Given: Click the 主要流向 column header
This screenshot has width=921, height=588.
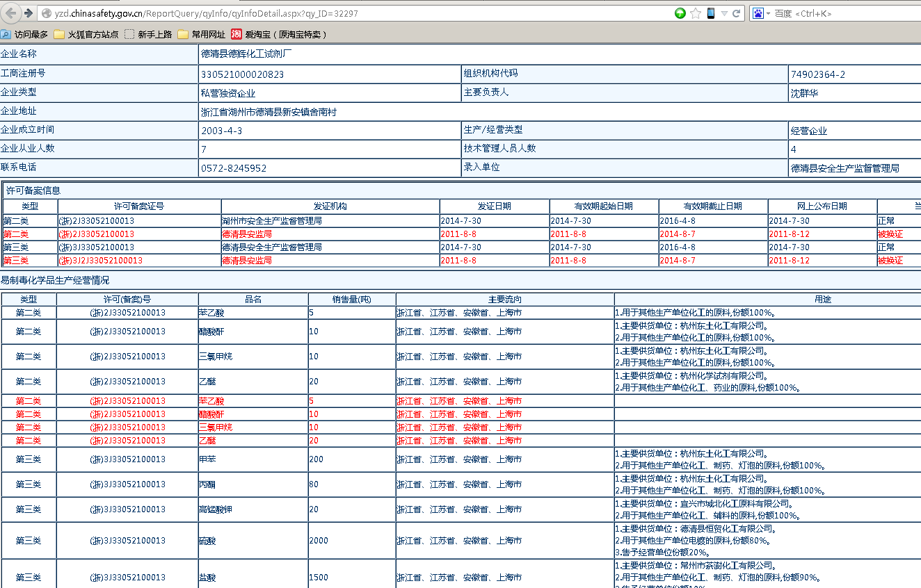Looking at the screenshot, I should pos(505,300).
